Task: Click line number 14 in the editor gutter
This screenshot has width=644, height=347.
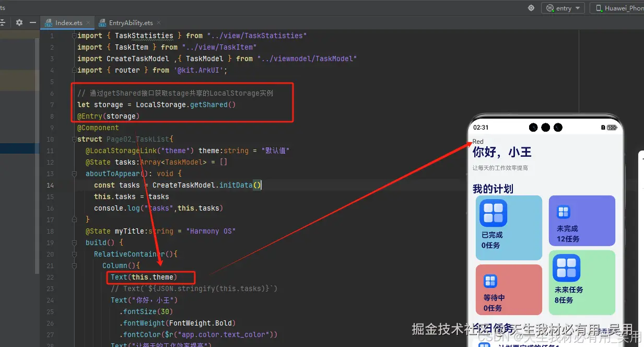Action: click(x=51, y=185)
